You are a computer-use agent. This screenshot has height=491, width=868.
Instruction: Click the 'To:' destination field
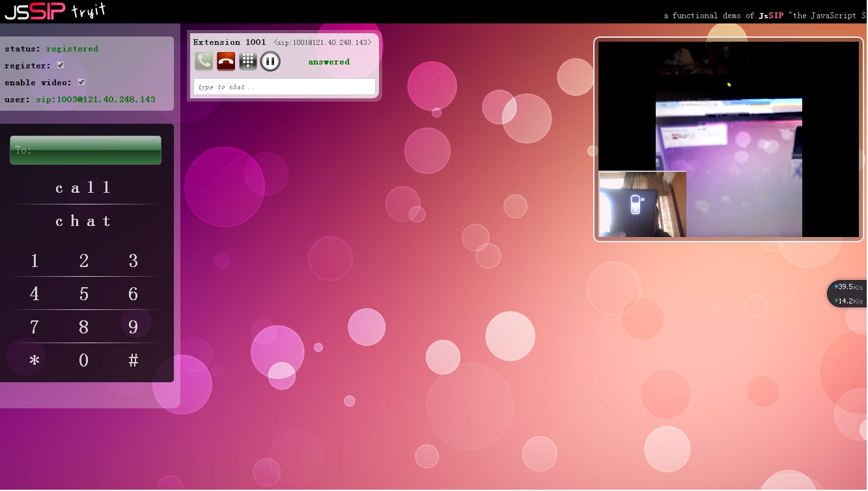[x=85, y=150]
